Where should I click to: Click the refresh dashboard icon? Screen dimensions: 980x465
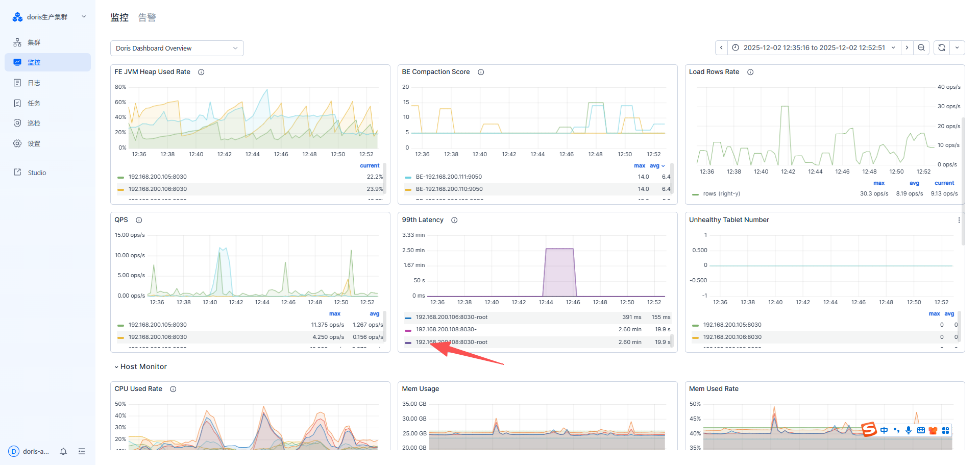(x=942, y=47)
